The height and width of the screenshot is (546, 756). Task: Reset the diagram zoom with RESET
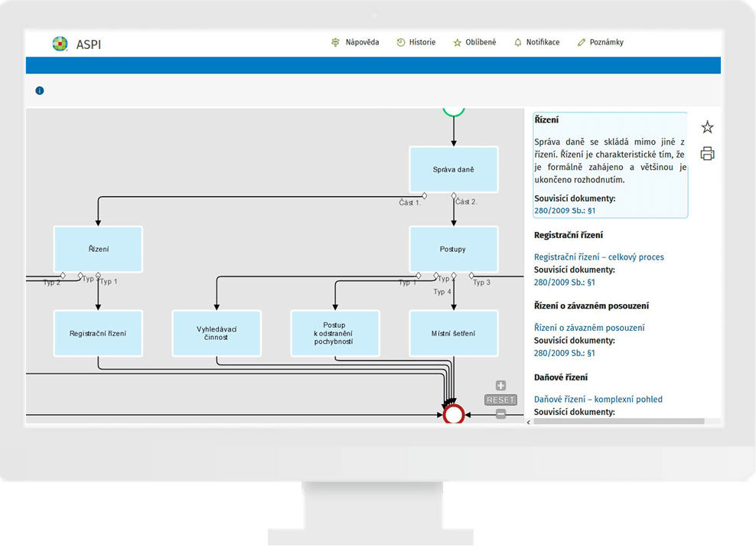click(500, 400)
